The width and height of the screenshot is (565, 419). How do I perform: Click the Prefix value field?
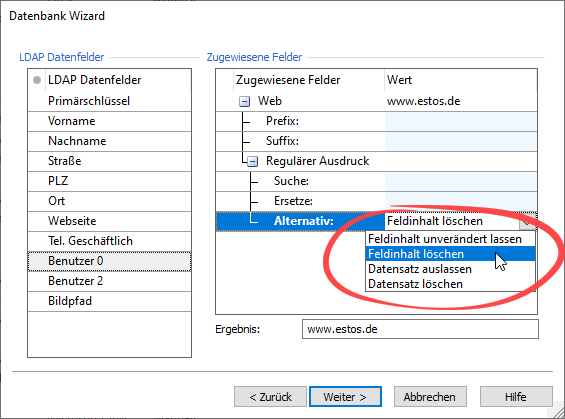461,121
